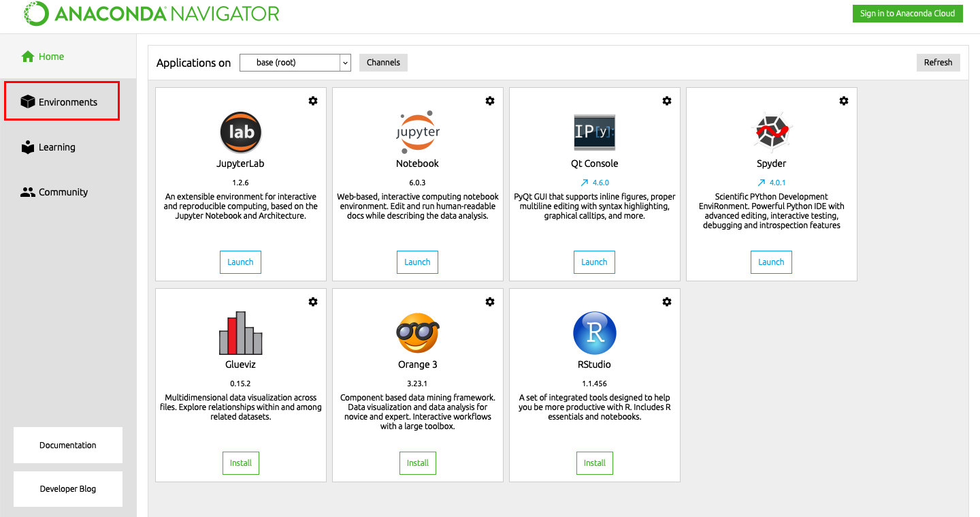Click the Spyder update arrow icon

[761, 183]
